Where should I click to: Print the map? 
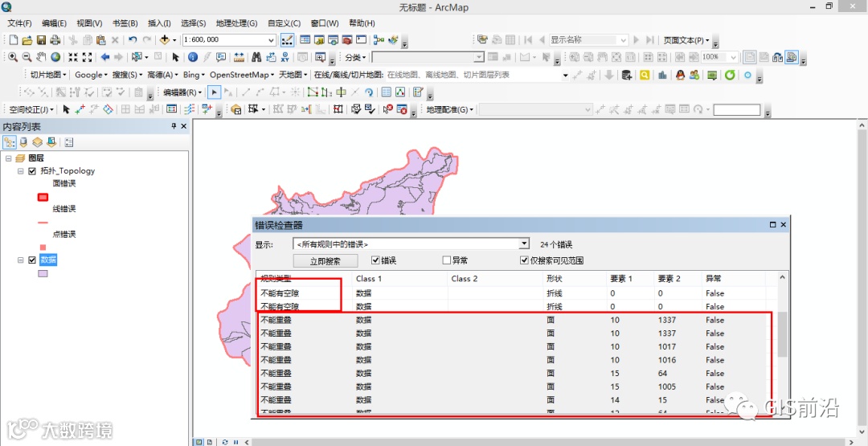click(55, 40)
